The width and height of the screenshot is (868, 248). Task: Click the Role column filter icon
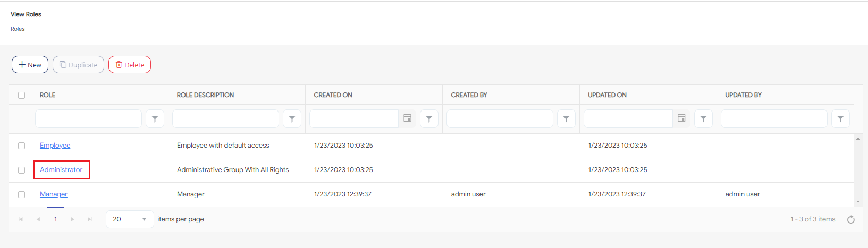tap(155, 119)
